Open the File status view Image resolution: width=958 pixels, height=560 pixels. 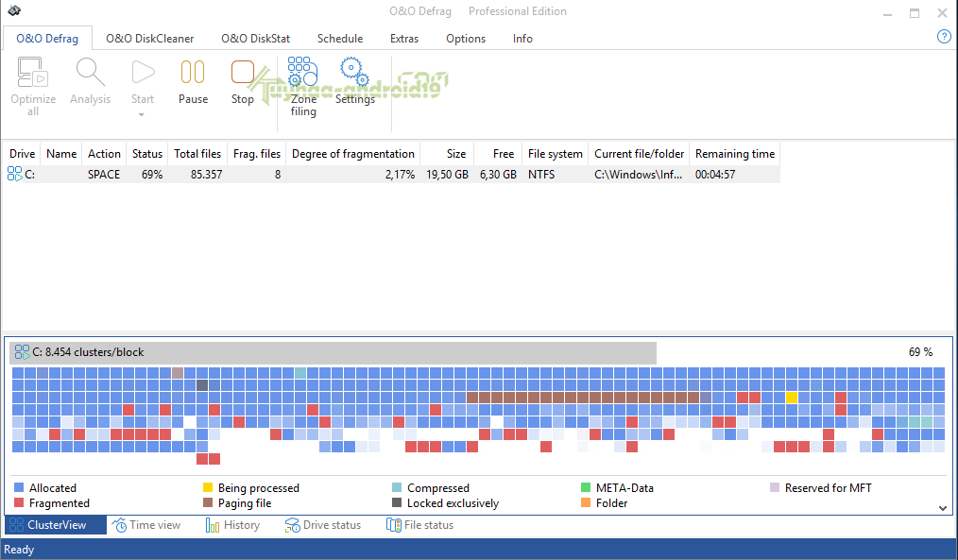tap(419, 524)
